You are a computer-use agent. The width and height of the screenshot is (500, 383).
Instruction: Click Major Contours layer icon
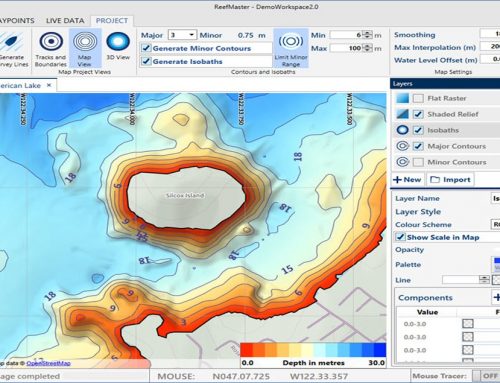(x=402, y=146)
